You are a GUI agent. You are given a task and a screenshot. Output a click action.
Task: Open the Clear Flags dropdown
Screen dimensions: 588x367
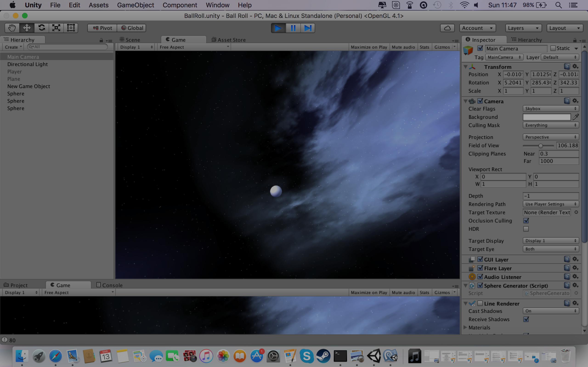[x=551, y=109]
